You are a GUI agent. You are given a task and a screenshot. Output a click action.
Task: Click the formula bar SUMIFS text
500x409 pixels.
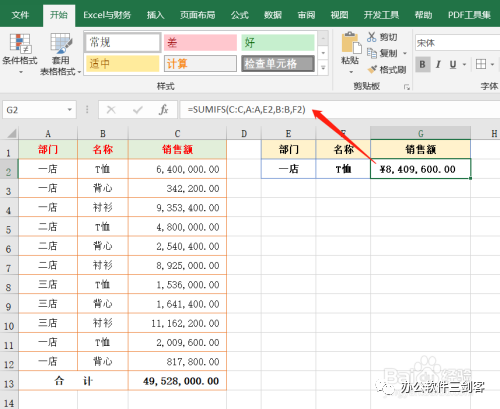click(247, 109)
